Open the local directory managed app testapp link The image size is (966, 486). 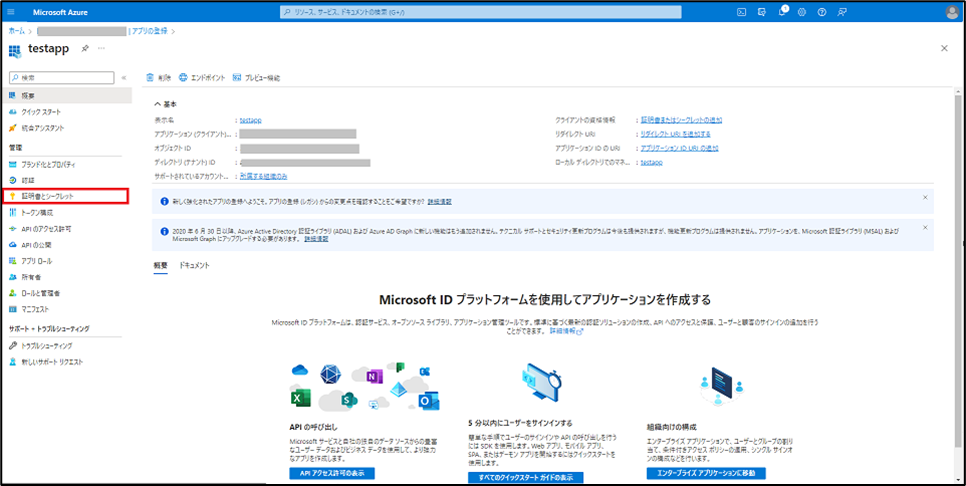click(x=652, y=163)
